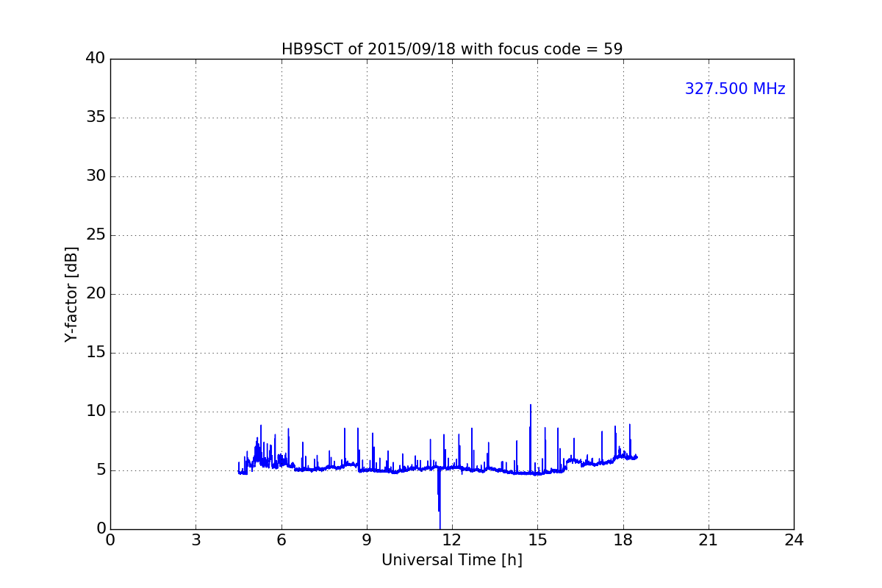Click the "Universal Time [h]" axis label
The height and width of the screenshot is (588, 882).
pyautogui.click(x=452, y=560)
